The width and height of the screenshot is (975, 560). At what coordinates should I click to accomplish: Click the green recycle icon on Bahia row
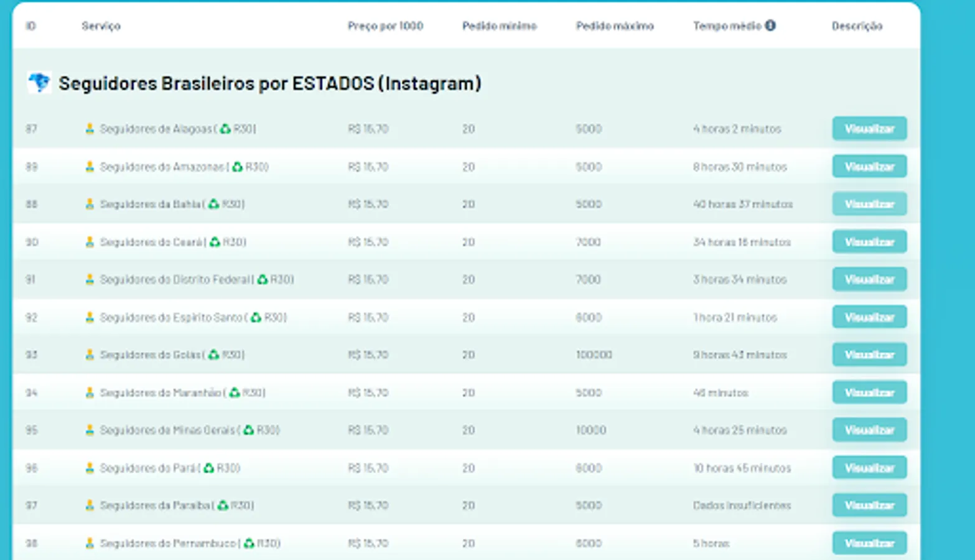(x=213, y=204)
